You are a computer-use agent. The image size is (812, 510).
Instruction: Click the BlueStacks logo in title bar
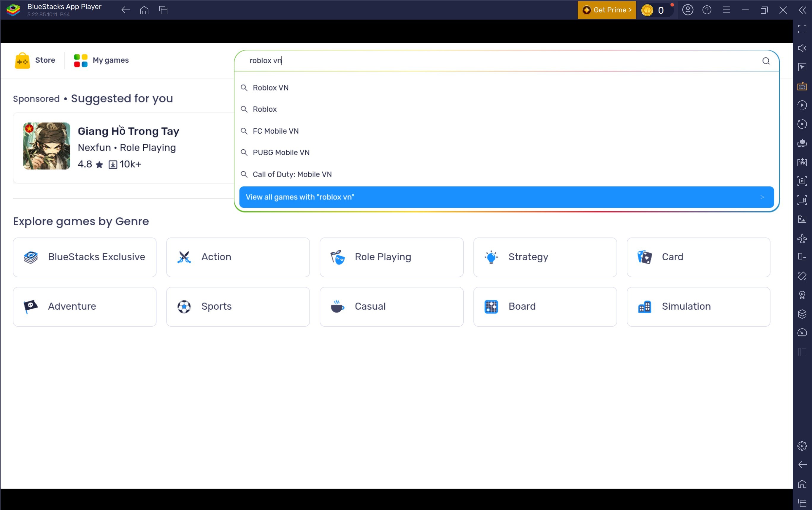coord(13,10)
